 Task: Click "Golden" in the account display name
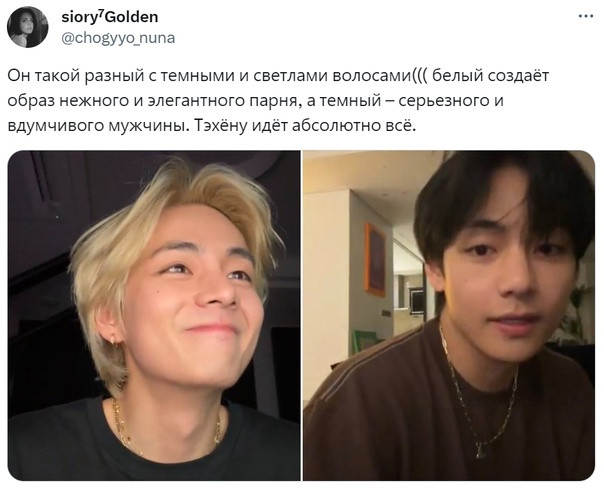pyautogui.click(x=132, y=17)
